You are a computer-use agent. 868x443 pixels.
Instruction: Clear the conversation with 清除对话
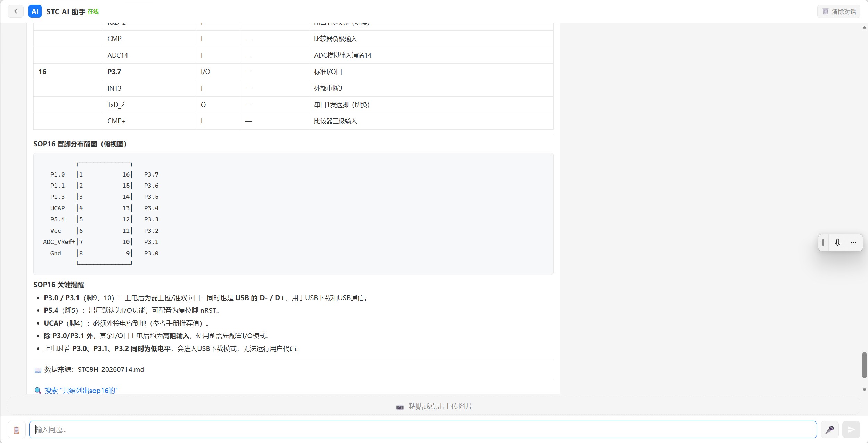coord(839,11)
